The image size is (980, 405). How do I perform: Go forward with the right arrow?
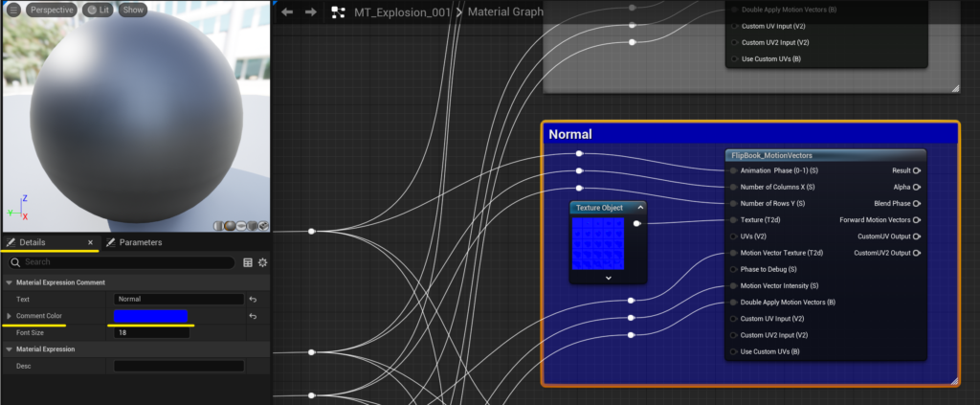311,11
